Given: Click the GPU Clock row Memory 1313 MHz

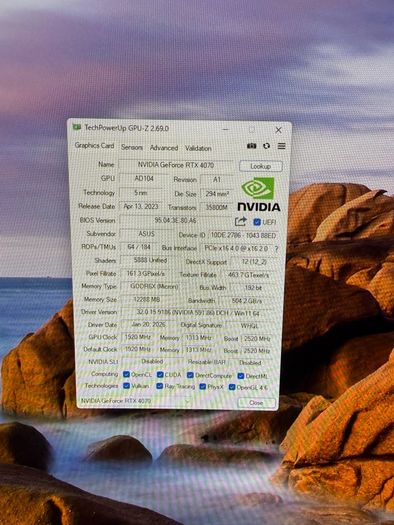Looking at the screenshot, I should pyautogui.click(x=198, y=338).
